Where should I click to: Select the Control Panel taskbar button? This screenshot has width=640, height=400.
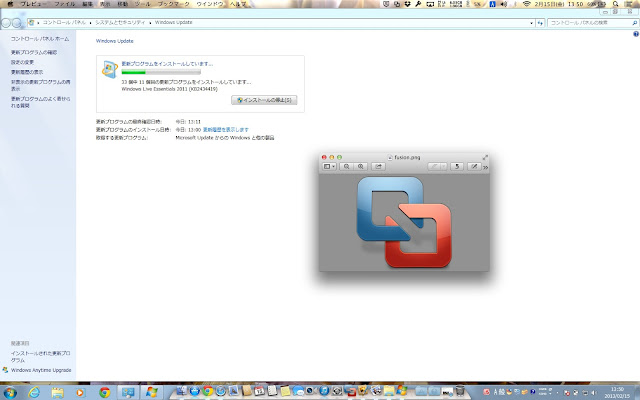128,393
